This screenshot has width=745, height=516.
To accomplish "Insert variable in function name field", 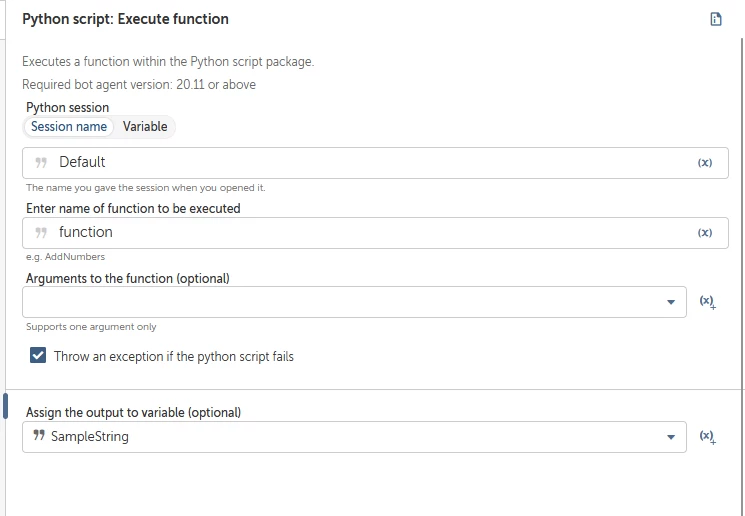I will [705, 233].
